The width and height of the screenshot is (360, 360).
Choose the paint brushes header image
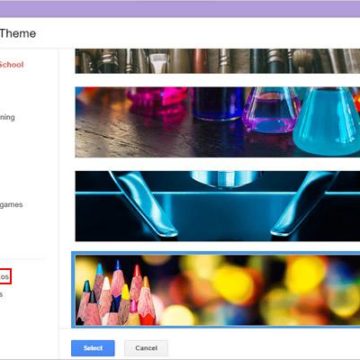coord(217,61)
